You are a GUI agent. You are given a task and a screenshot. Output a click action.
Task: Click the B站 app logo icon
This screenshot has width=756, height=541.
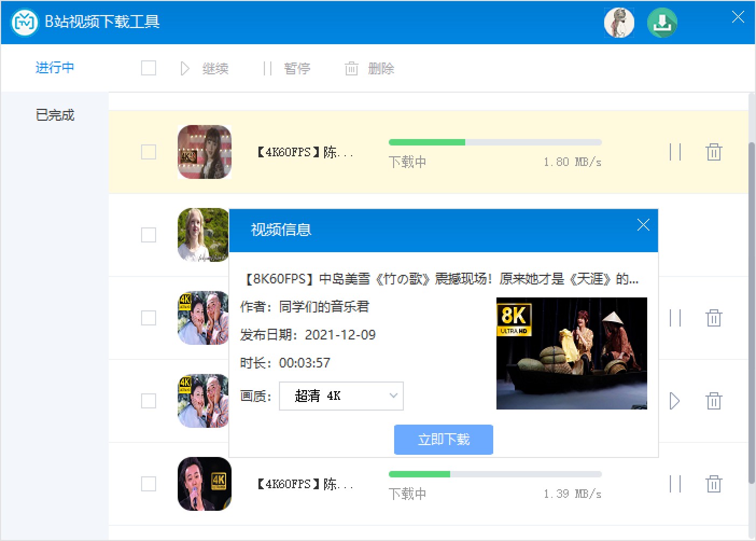[25, 22]
